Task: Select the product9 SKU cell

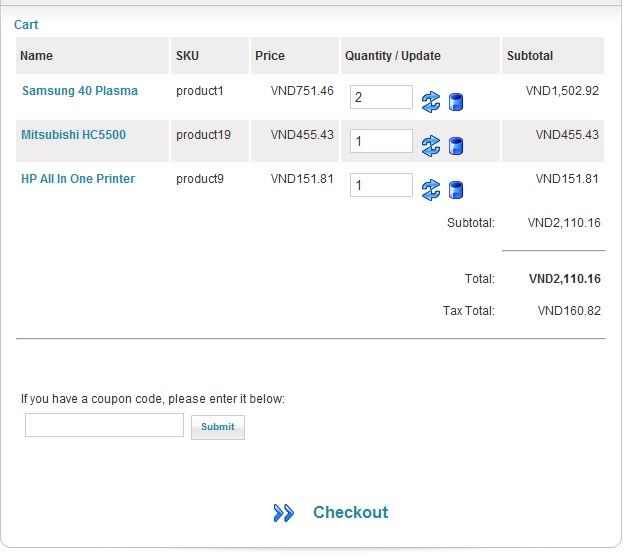Action: pyautogui.click(x=200, y=179)
